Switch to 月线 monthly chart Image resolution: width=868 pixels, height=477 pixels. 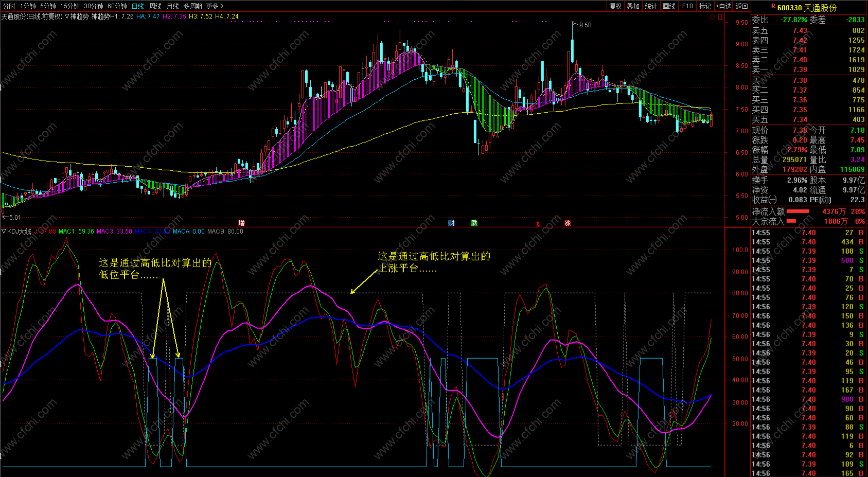(x=173, y=6)
